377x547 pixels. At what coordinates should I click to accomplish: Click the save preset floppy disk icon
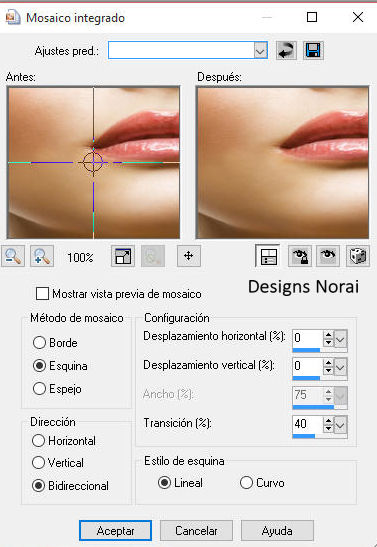tap(313, 51)
